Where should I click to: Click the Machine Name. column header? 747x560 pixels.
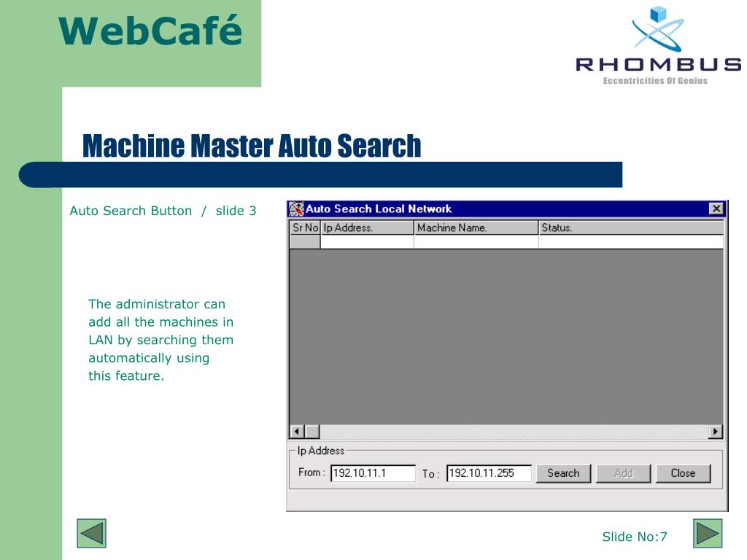(476, 228)
